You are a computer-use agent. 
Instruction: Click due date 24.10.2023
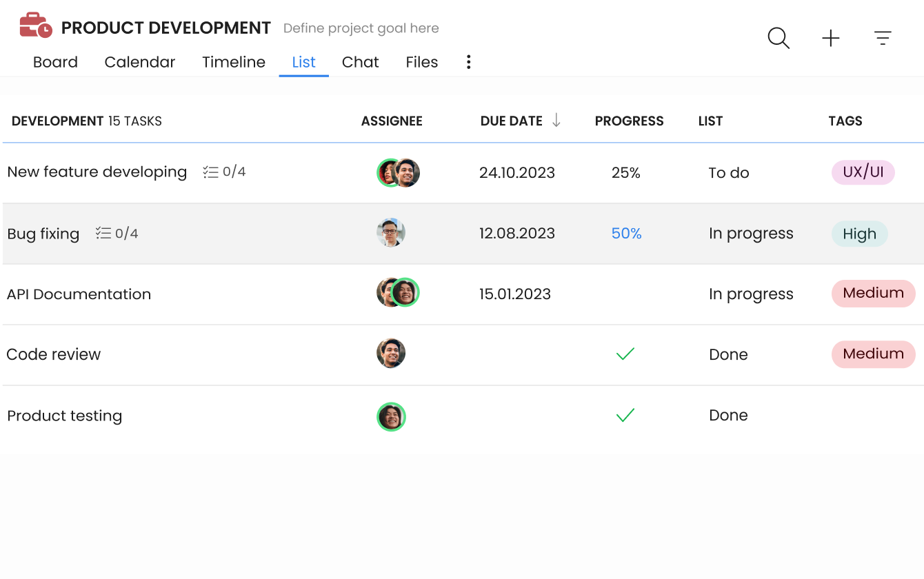point(517,172)
